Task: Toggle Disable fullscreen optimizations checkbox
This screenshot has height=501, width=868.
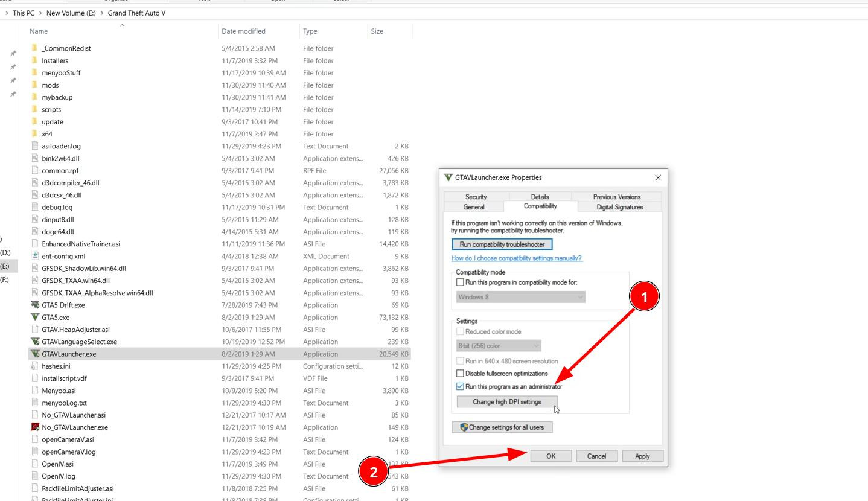Action: click(460, 374)
